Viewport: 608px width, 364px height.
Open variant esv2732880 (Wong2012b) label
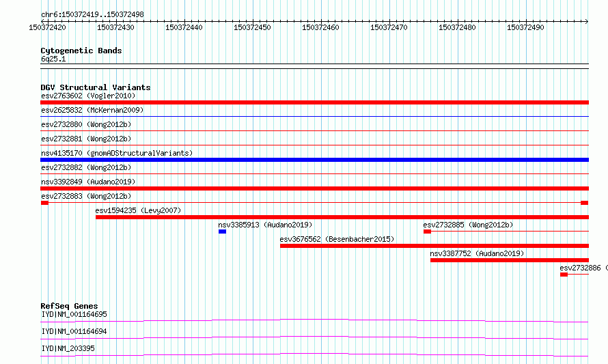coord(86,124)
